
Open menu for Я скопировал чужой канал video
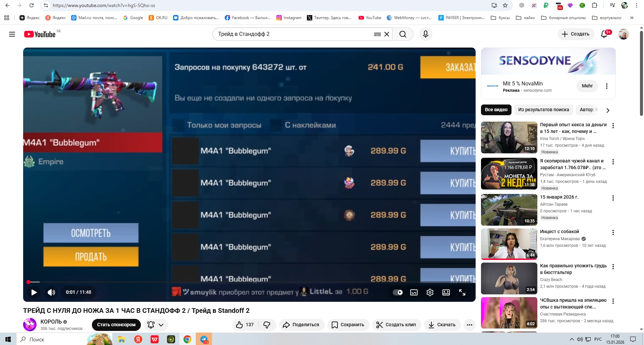pos(613,162)
